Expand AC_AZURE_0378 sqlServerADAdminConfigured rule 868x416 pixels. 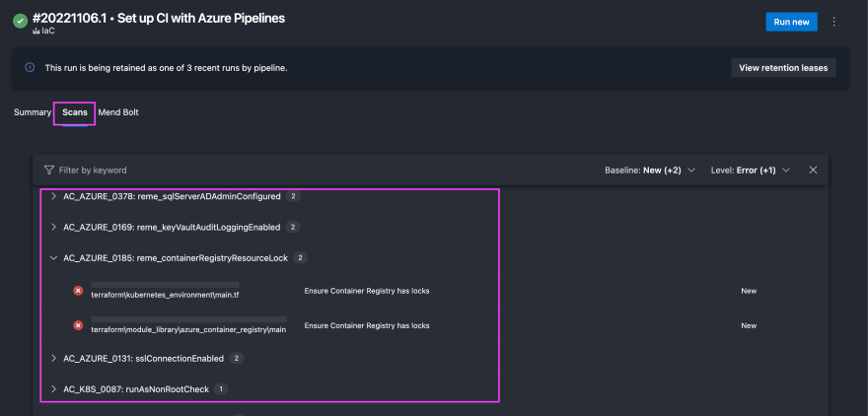click(53, 196)
